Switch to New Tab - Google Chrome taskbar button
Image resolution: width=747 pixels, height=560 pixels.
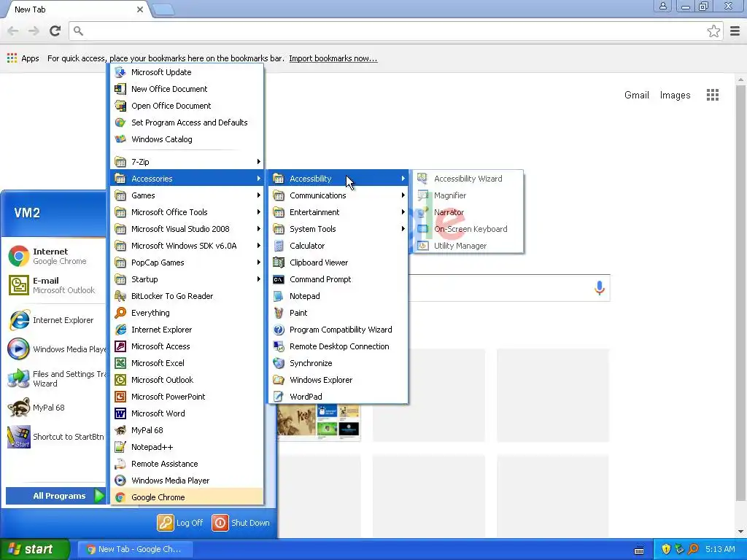(x=134, y=549)
